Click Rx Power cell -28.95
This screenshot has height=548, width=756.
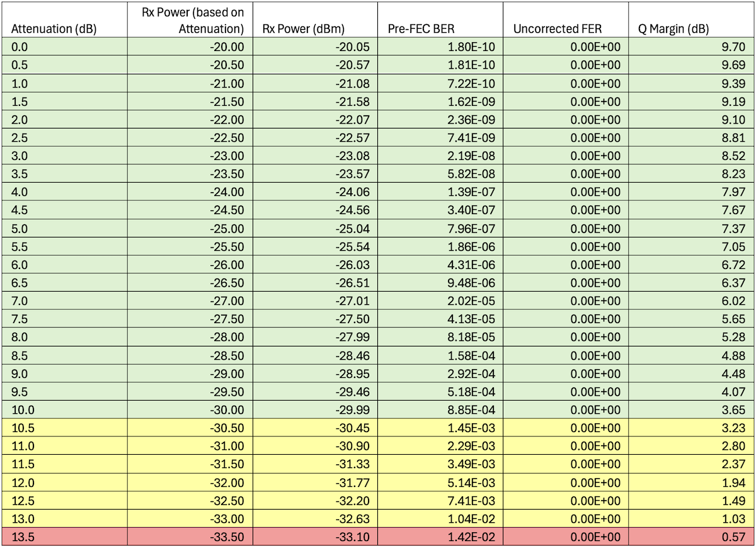point(315,374)
